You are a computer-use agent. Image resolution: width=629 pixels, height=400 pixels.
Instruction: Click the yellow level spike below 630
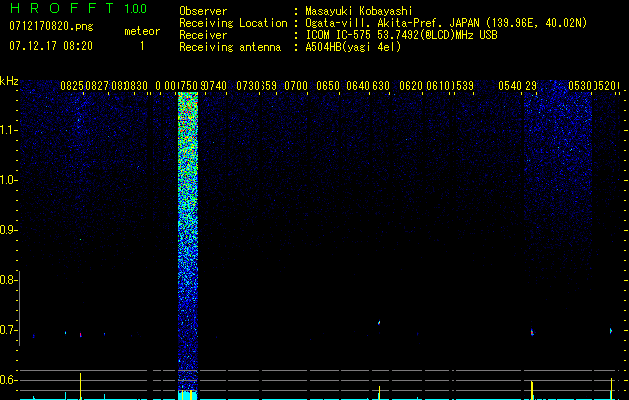click(x=379, y=392)
